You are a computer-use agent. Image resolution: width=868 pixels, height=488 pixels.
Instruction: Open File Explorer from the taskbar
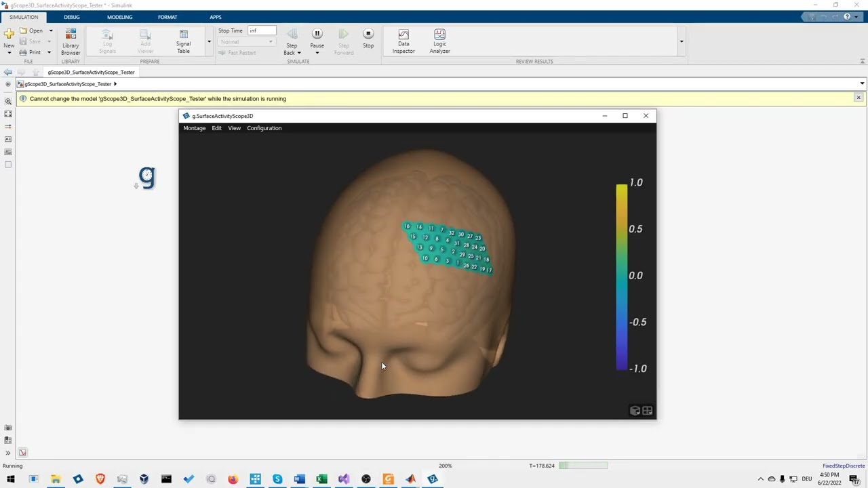pos(56,479)
